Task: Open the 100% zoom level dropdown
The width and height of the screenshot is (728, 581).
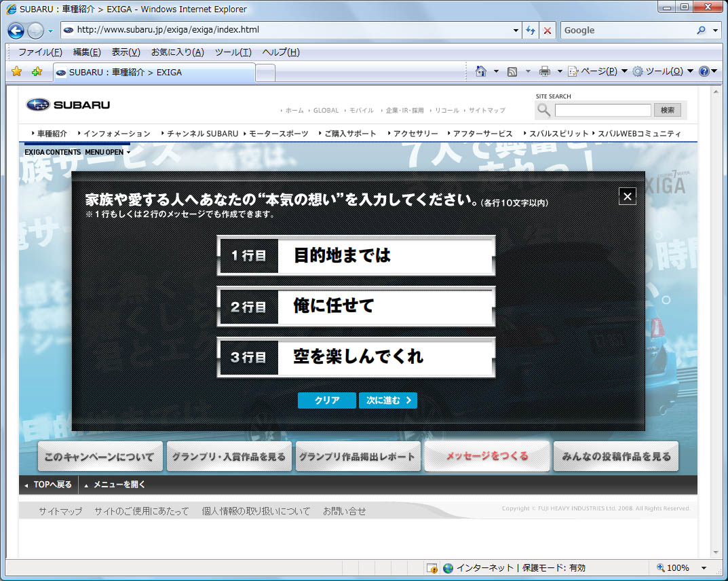Action: tap(704, 568)
